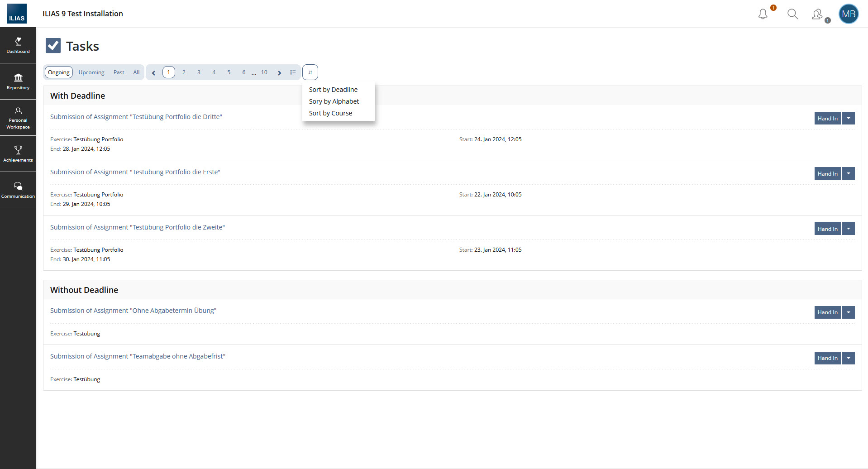The image size is (868, 469).
Task: Open Achievements trophy in sidebar
Action: (x=18, y=154)
